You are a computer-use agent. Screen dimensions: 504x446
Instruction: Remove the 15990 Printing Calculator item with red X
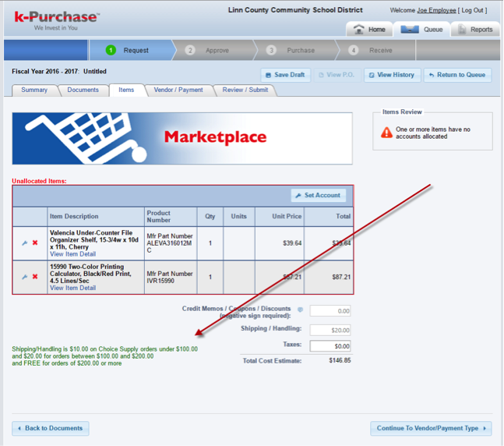pos(35,277)
